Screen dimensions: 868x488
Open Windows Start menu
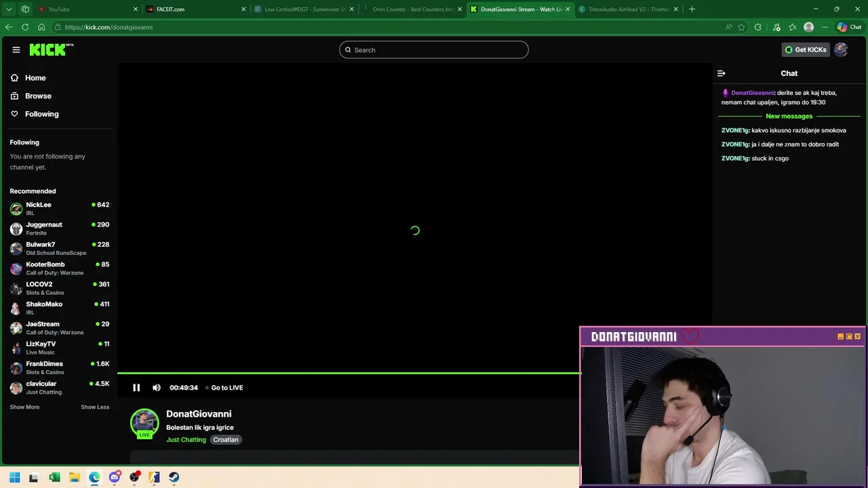[14, 477]
